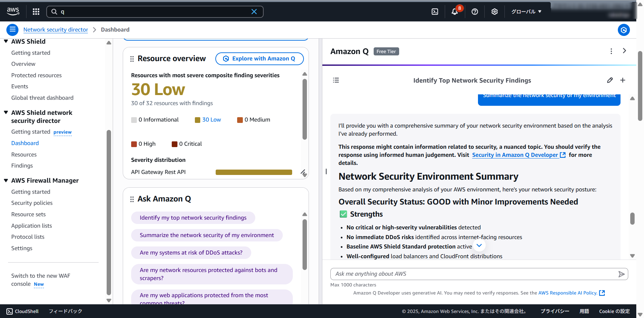Screen dimensions: 644x318
Task: Click the API Gateway severity distribution bar
Action: pos(254,172)
